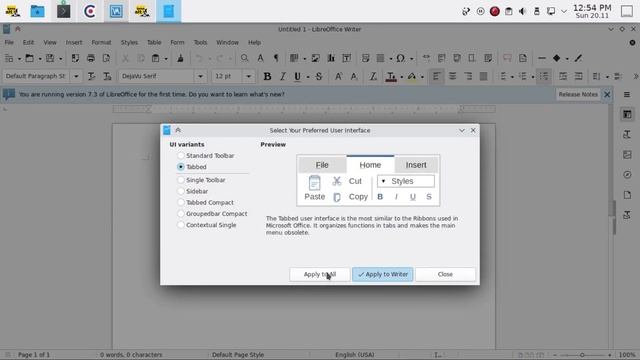This screenshot has height=360, width=640.
Task: Open sidebar settings hamburger menu
Action: click(x=627, y=95)
